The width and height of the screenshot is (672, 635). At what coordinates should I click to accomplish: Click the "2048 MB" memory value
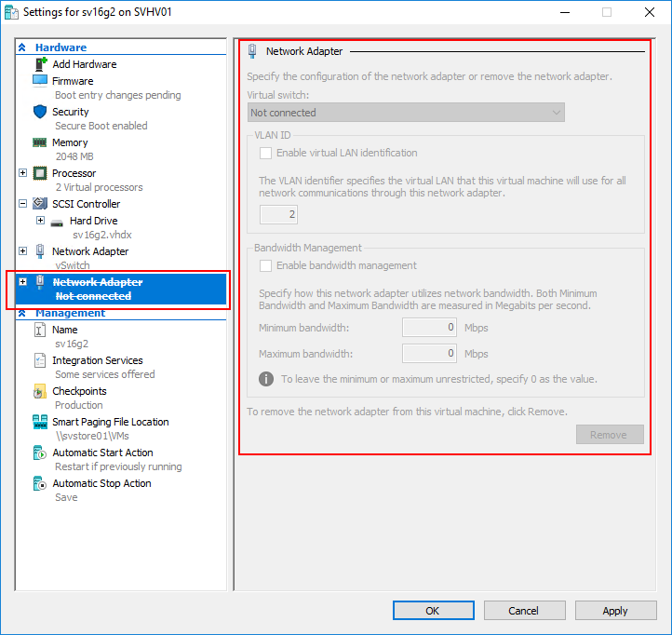(x=74, y=156)
